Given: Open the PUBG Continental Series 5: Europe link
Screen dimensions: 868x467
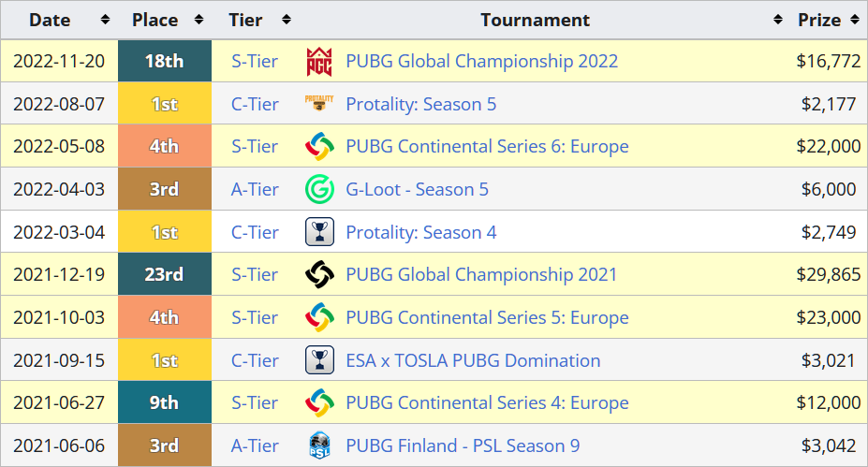Looking at the screenshot, I should pyautogui.click(x=487, y=318).
